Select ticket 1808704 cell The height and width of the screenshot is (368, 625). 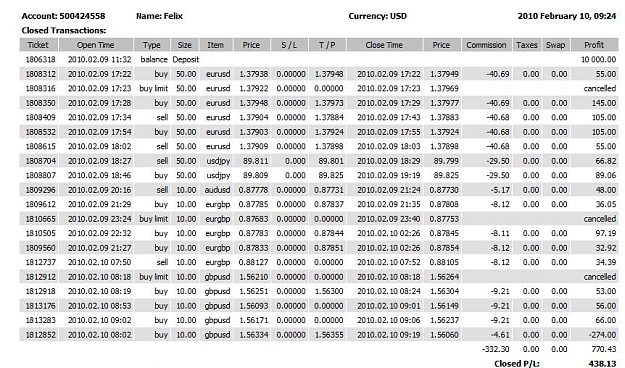pos(41,161)
